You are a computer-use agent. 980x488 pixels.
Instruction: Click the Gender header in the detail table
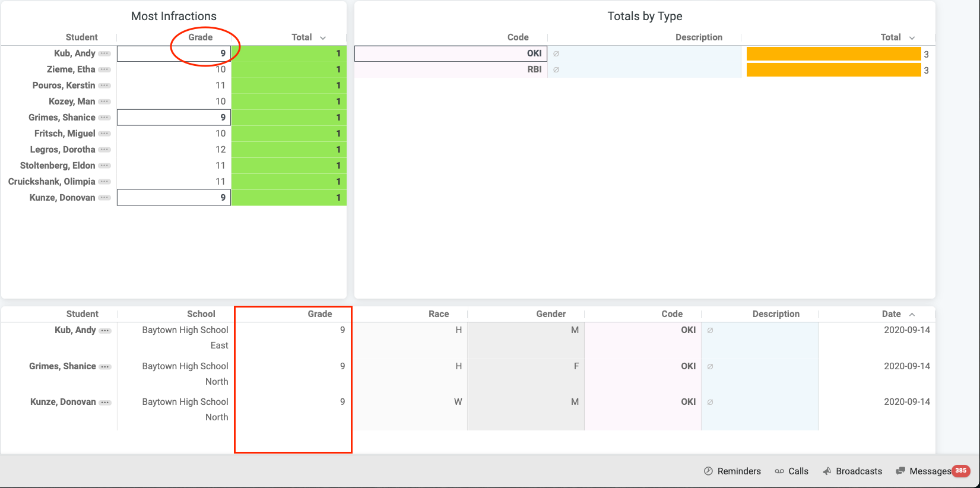click(x=551, y=314)
